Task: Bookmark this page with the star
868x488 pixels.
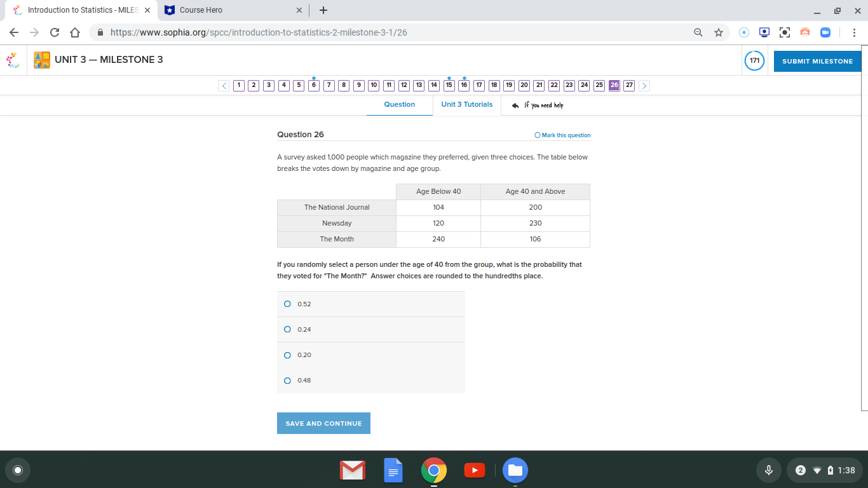Action: [719, 32]
